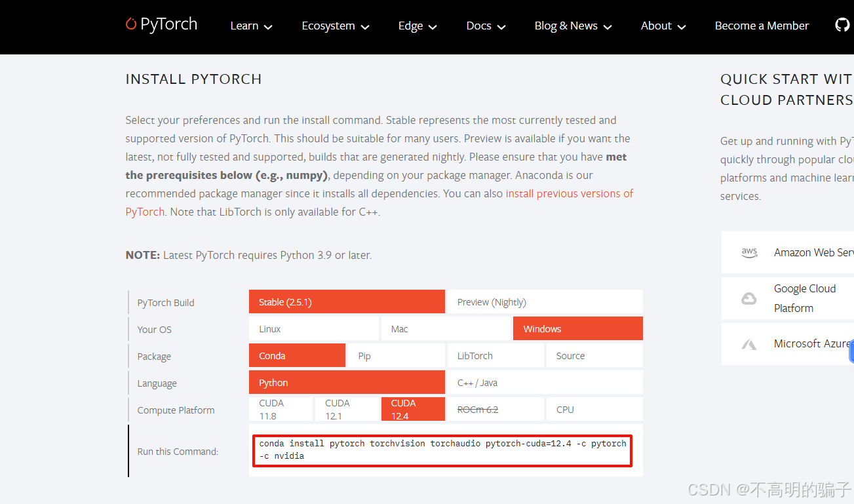Open the Ecosystem menu
Viewport: 854px width, 504px height.
coord(336,26)
